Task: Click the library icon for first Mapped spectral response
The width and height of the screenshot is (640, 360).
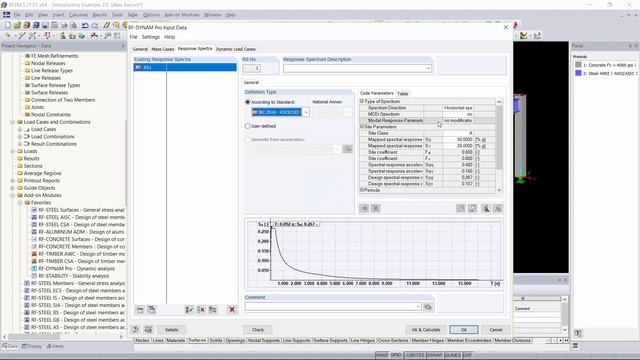Action: 484,140
